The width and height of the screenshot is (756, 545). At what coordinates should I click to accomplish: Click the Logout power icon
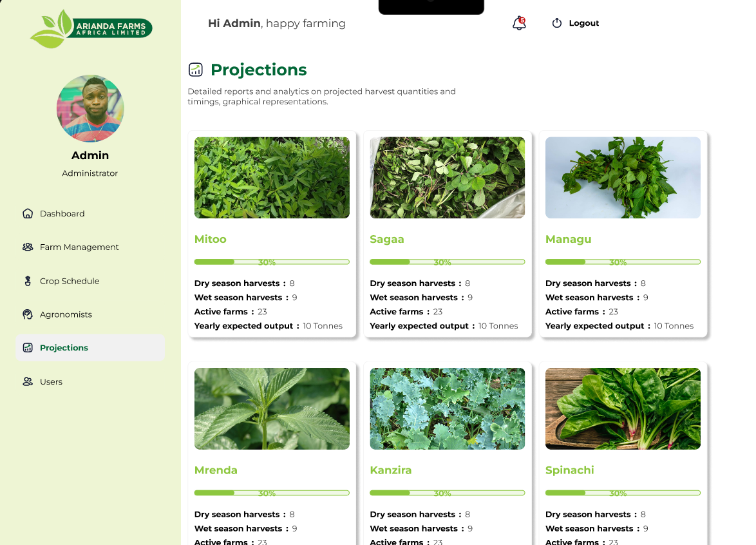(x=557, y=23)
